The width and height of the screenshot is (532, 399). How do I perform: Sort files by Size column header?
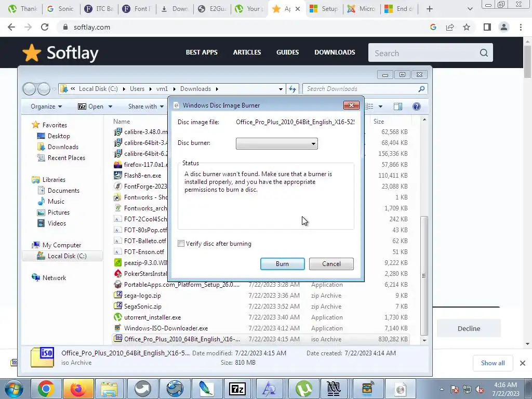379,122
